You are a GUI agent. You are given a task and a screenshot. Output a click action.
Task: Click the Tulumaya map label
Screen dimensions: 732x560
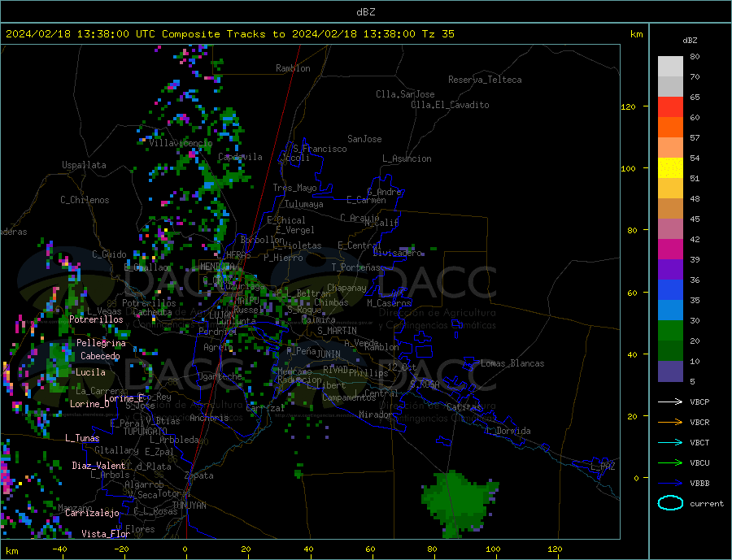click(304, 204)
